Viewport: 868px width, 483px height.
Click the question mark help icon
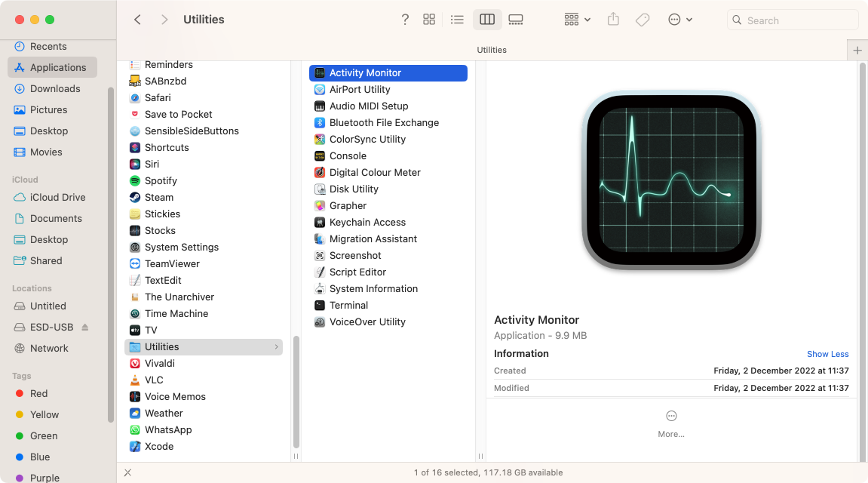pyautogui.click(x=405, y=20)
